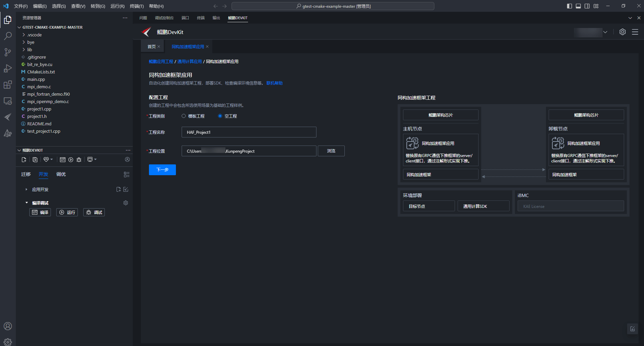Switch to the 输出 panel tab

coord(216,18)
